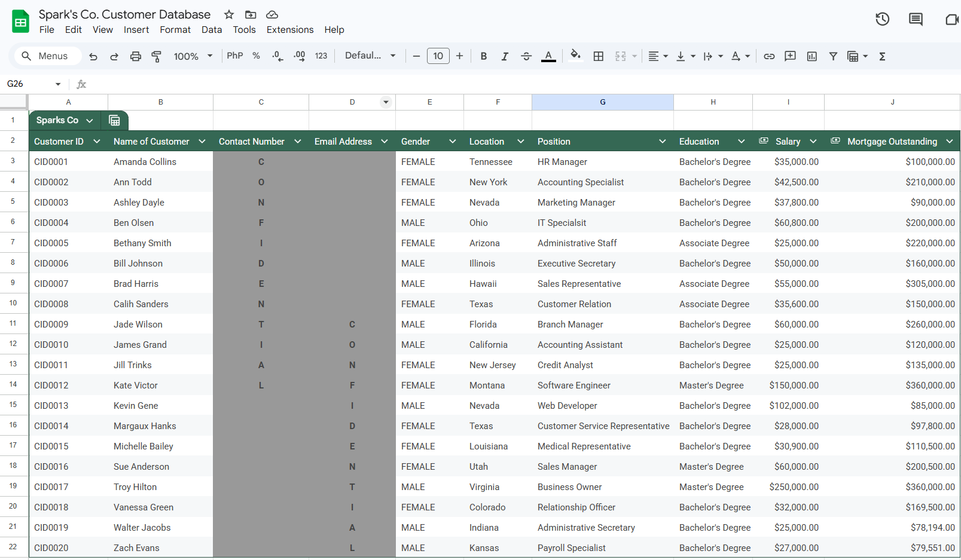Open version history clock icon
The image size is (961, 560).
(882, 19)
